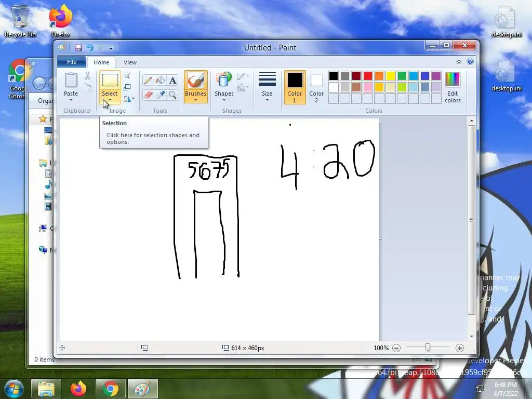This screenshot has height=399, width=532.
Task: Click the Paste clipboard icon
Action: pyautogui.click(x=71, y=81)
